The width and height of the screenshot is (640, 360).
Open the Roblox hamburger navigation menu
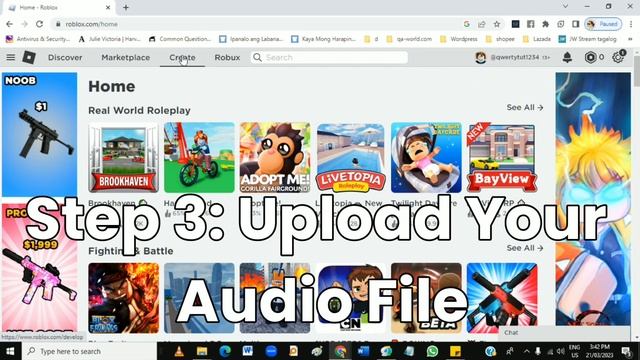pos(11,58)
